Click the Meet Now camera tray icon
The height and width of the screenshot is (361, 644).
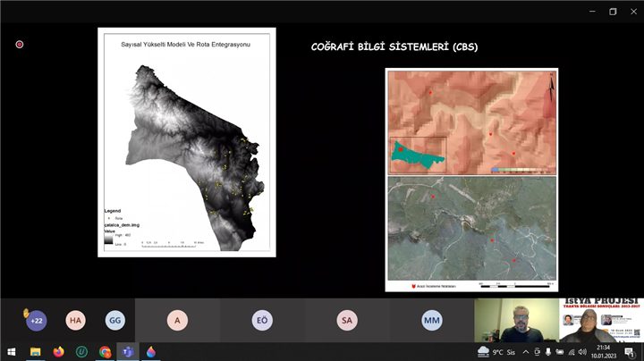537,352
